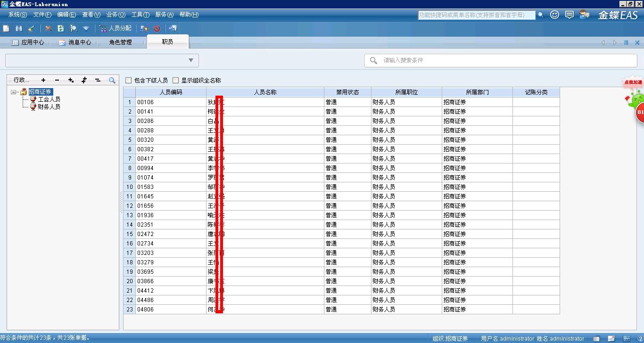Click the green refresh toolbar icon

[x=61, y=28]
